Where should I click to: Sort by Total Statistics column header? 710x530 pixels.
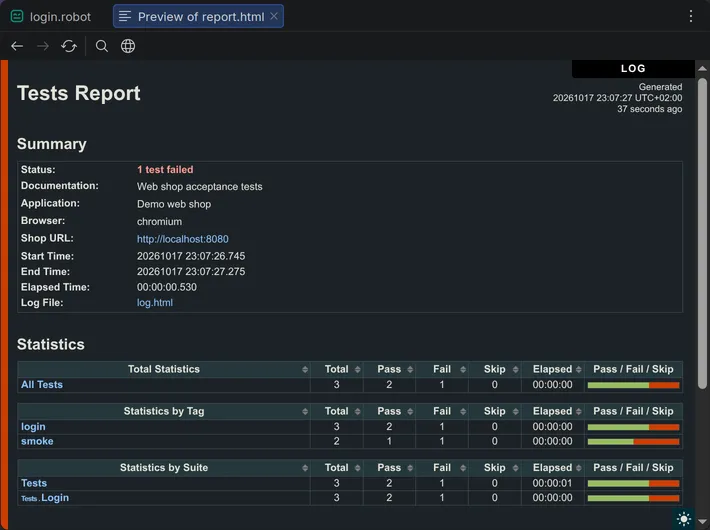(x=163, y=369)
